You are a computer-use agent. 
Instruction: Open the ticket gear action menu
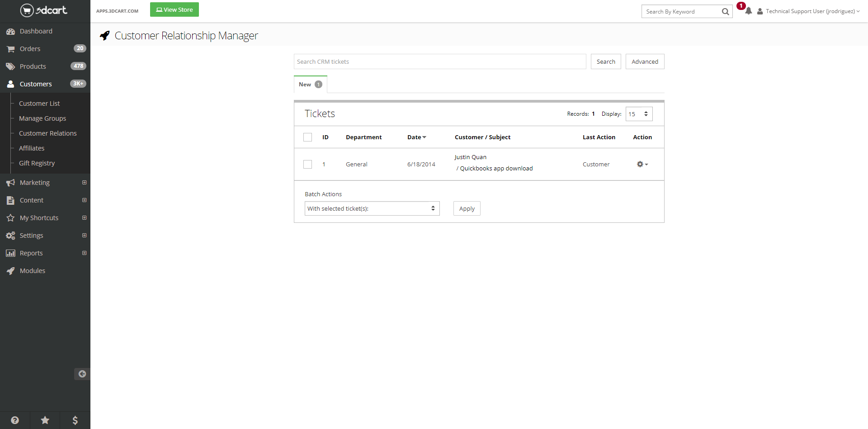tap(642, 164)
